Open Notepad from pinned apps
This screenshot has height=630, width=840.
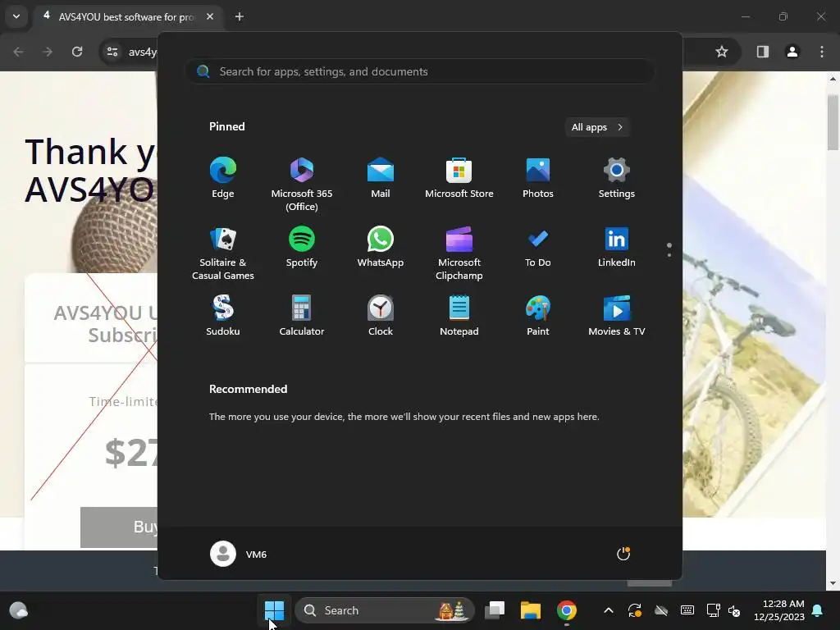tap(459, 316)
